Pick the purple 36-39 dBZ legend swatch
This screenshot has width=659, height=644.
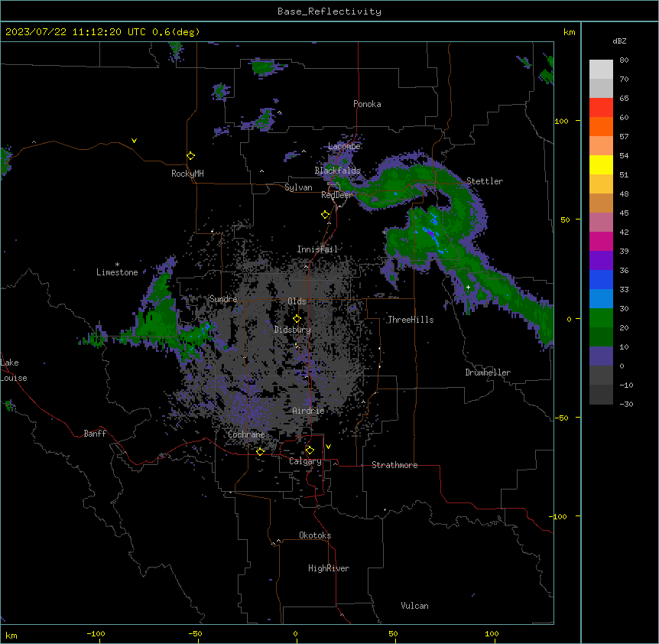601,261
